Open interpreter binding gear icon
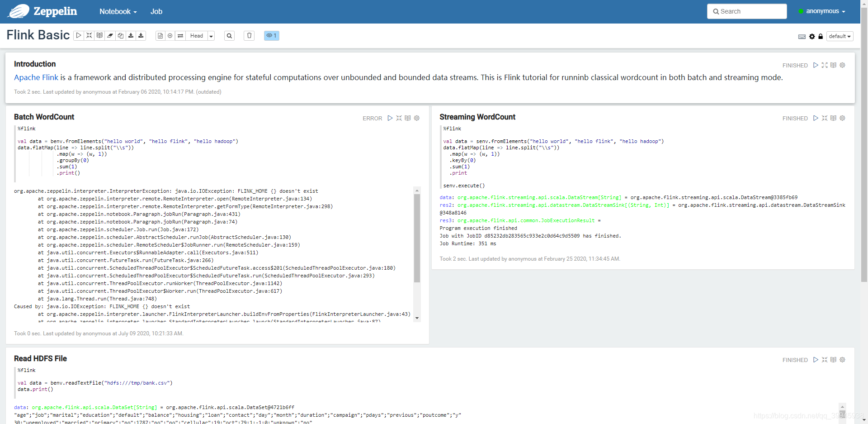 pyautogui.click(x=812, y=37)
